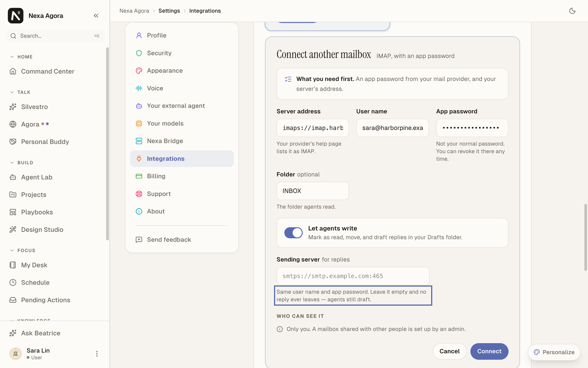Cancel connecting the mailbox

[x=449, y=351]
